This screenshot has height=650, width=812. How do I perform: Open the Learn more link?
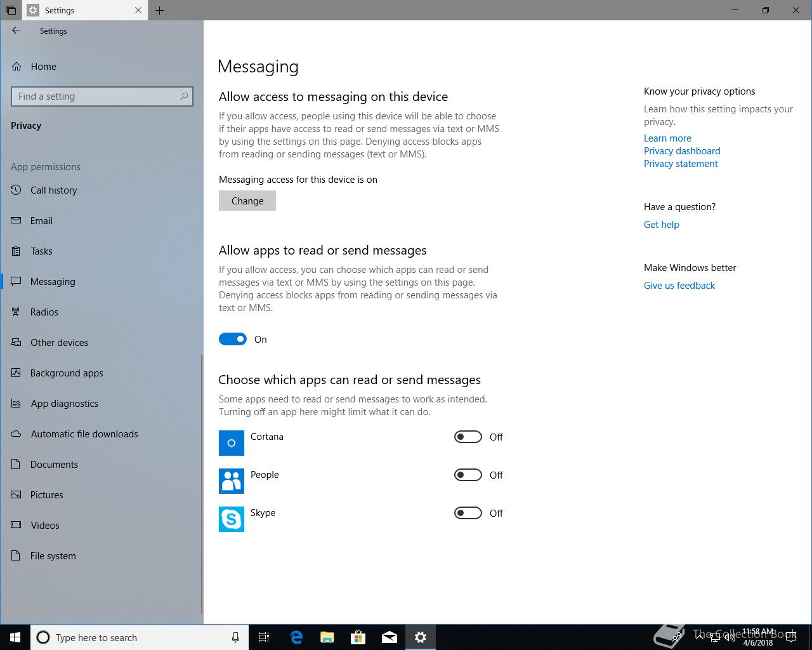tap(667, 138)
